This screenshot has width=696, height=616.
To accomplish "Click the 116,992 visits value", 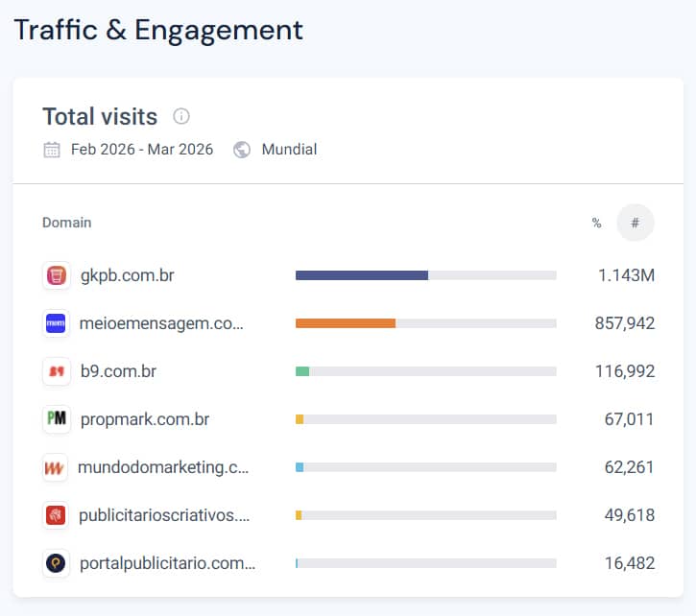I will 625,371.
